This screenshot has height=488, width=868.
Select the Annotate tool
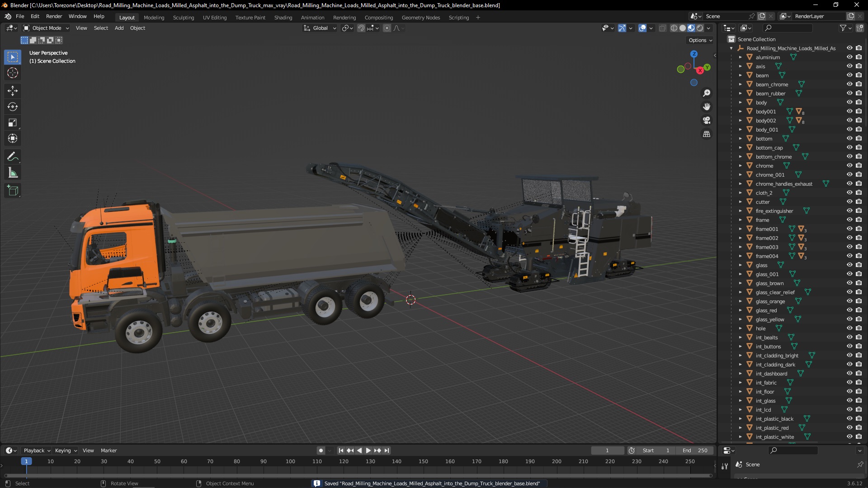[x=13, y=157]
